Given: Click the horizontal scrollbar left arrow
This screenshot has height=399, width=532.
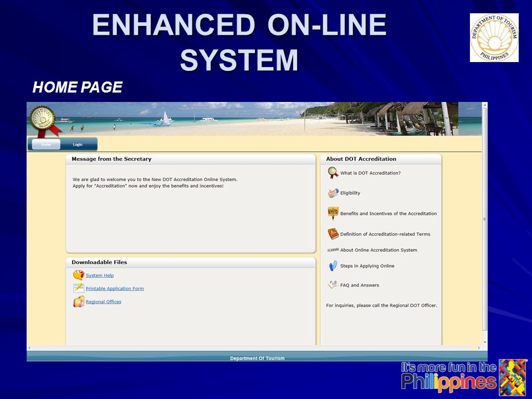Looking at the screenshot, I should coord(29,348).
